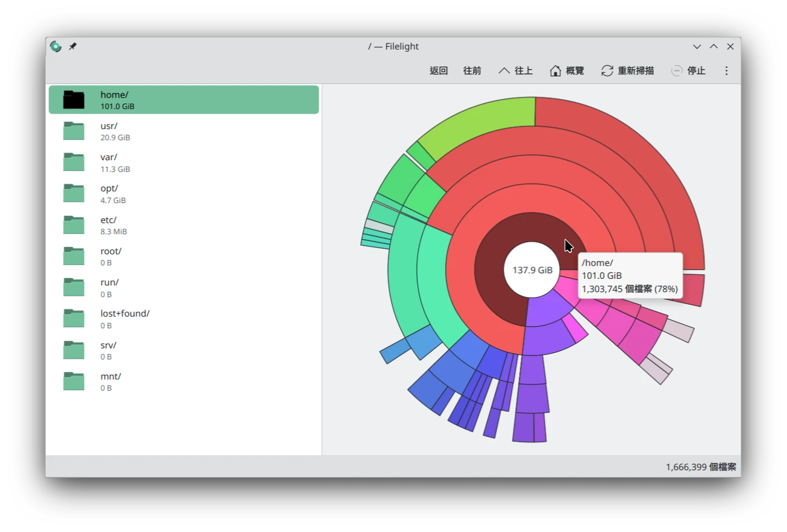The image size is (787, 532).
Task: Click the 返回 (Back) toolbar button
Action: point(438,71)
